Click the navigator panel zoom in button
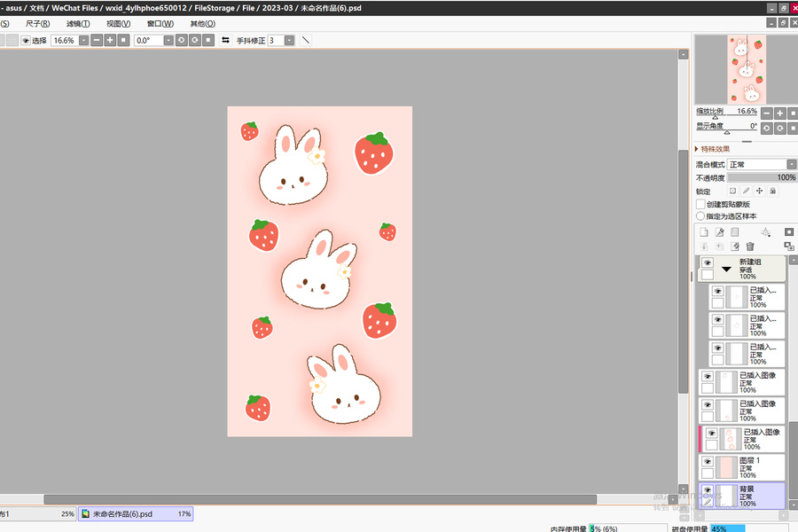798x532 pixels. pyautogui.click(x=779, y=113)
